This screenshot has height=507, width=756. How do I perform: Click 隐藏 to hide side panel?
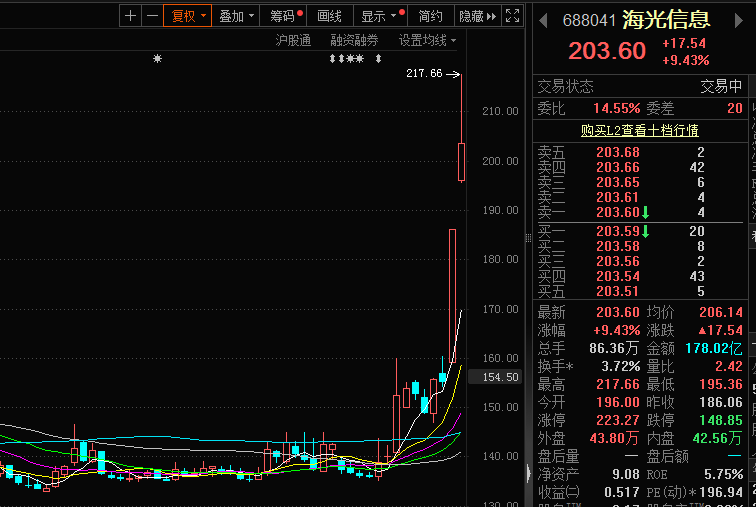click(477, 16)
